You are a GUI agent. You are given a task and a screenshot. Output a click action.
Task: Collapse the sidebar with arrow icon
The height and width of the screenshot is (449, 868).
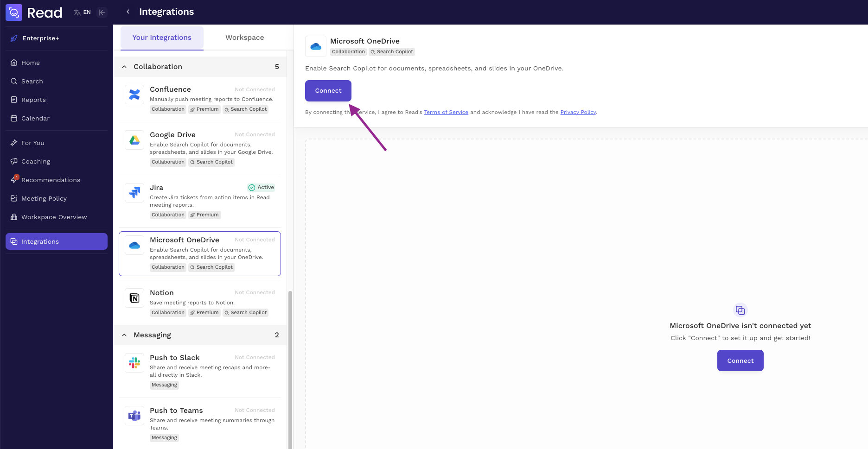click(x=102, y=13)
